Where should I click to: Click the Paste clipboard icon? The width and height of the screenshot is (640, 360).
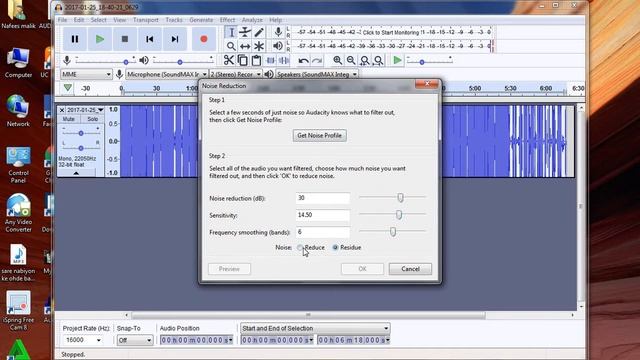[256, 60]
